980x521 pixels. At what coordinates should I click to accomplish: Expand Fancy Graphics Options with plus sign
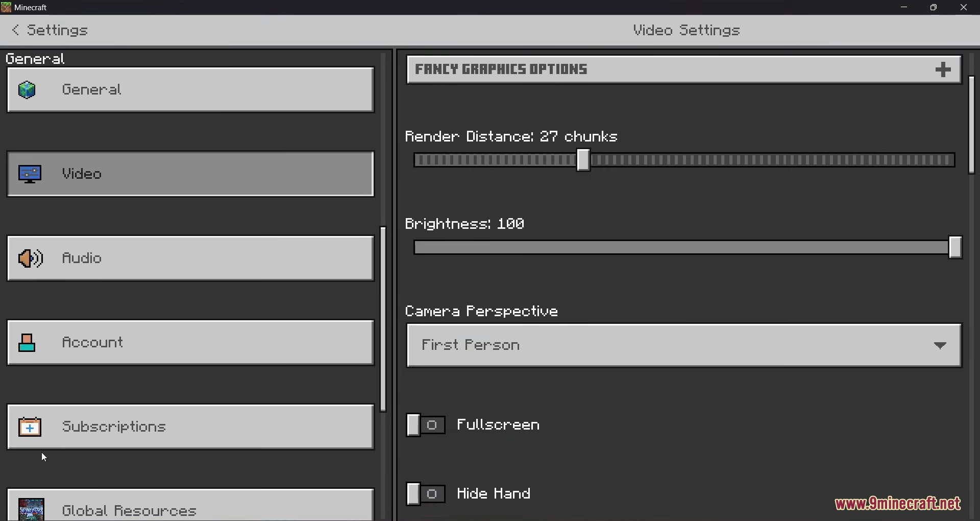point(943,69)
